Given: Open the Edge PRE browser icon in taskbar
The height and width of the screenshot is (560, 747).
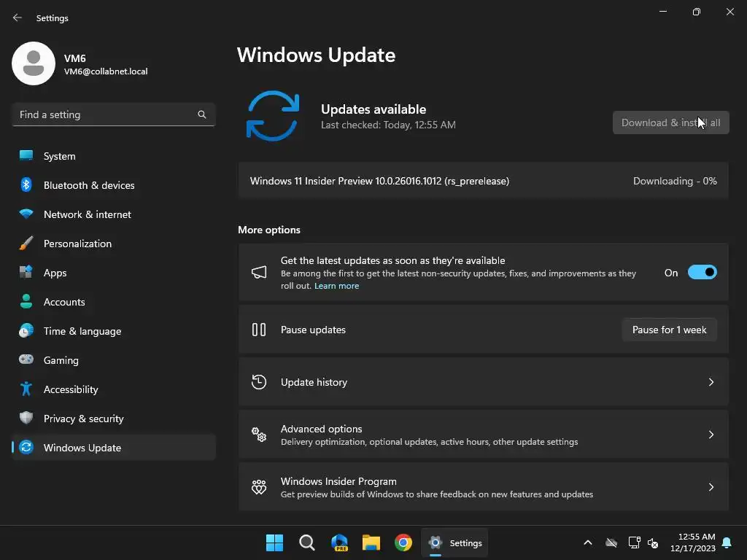Looking at the screenshot, I should 339,542.
